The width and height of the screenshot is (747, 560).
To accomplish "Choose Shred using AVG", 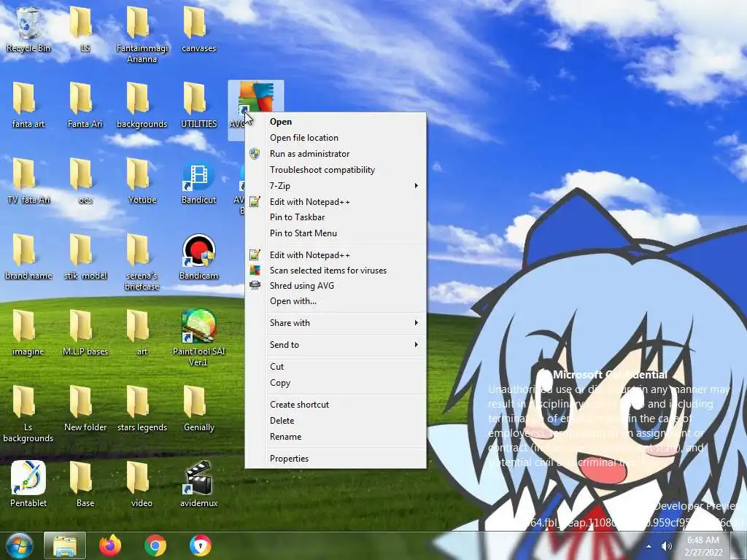I will tap(336, 286).
